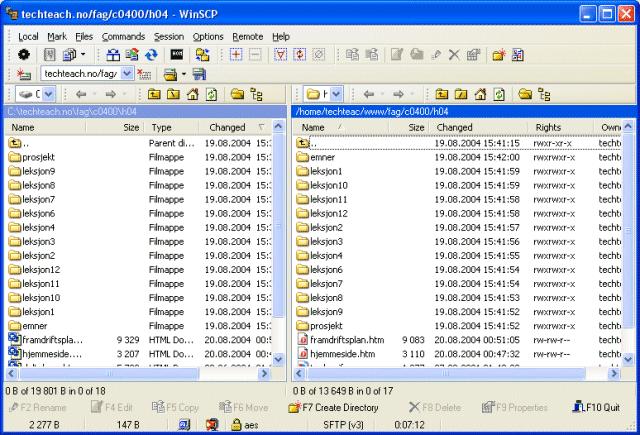Click F8 Delete button

[434, 407]
